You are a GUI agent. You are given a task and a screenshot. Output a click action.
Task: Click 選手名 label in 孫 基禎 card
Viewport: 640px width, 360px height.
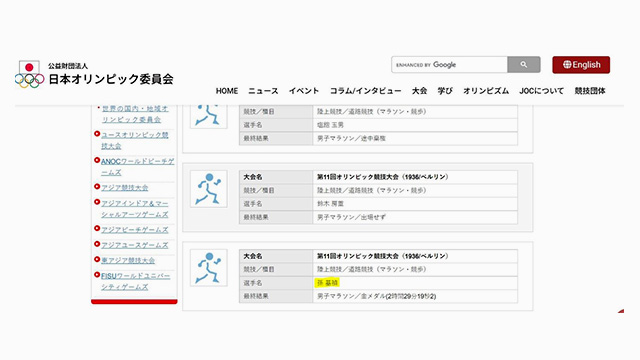[253, 283]
